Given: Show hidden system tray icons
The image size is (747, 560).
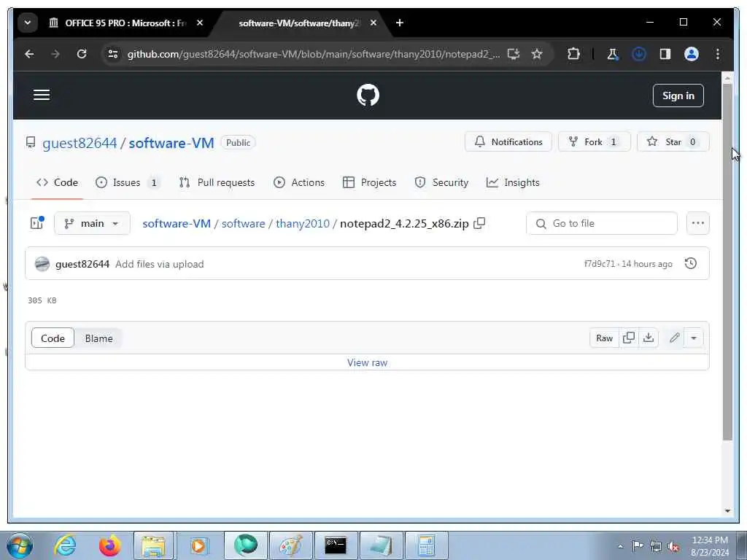Looking at the screenshot, I should (620, 546).
